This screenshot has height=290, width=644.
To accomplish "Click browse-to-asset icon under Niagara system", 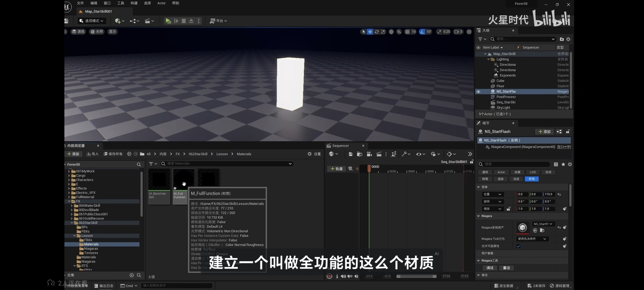I will point(542,230).
